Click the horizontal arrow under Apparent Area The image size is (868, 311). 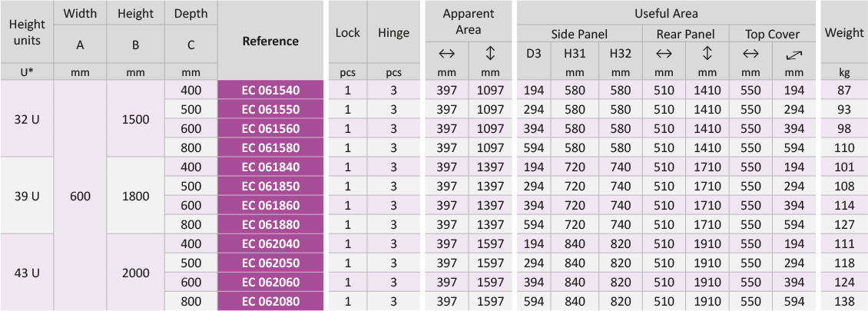click(x=446, y=54)
